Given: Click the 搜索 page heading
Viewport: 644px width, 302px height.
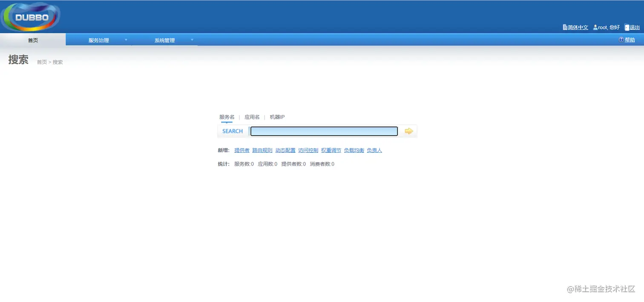Looking at the screenshot, I should [18, 60].
